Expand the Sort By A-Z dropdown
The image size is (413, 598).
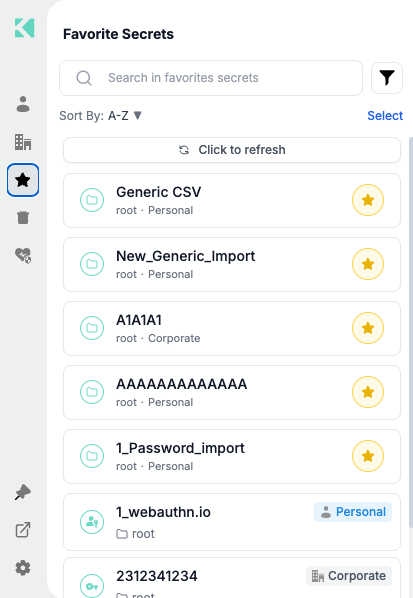click(x=101, y=115)
